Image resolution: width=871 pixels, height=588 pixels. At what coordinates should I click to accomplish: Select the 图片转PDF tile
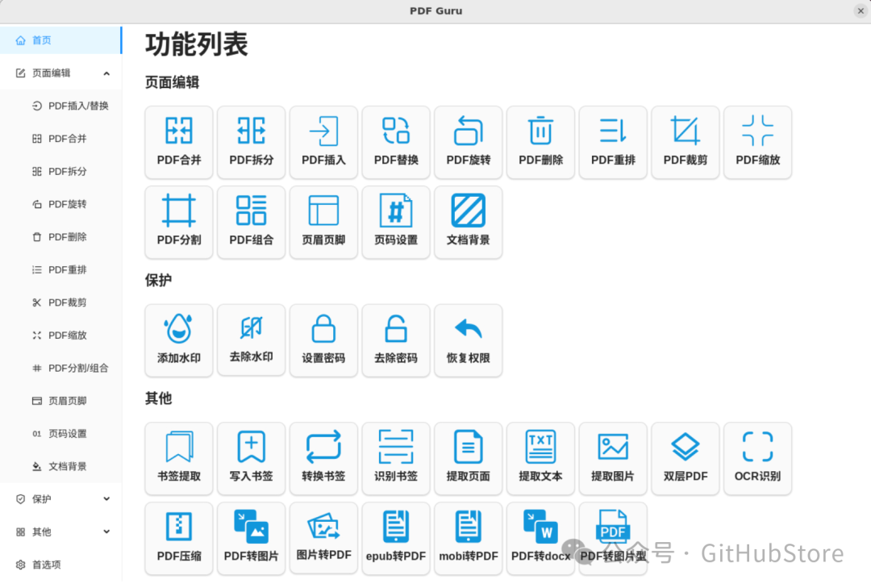pos(323,539)
